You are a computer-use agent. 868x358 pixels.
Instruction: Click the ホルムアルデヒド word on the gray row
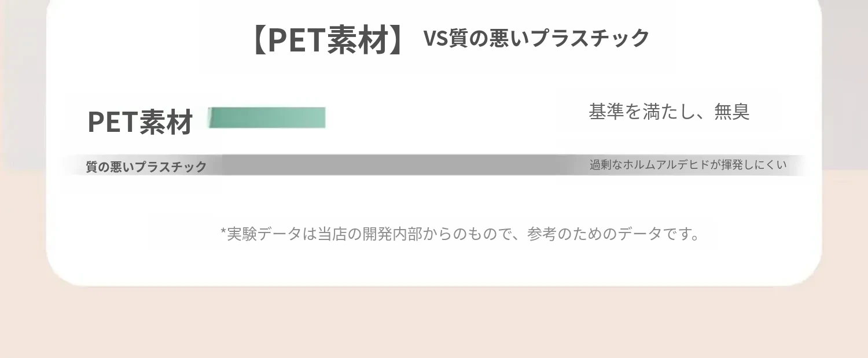(666, 165)
